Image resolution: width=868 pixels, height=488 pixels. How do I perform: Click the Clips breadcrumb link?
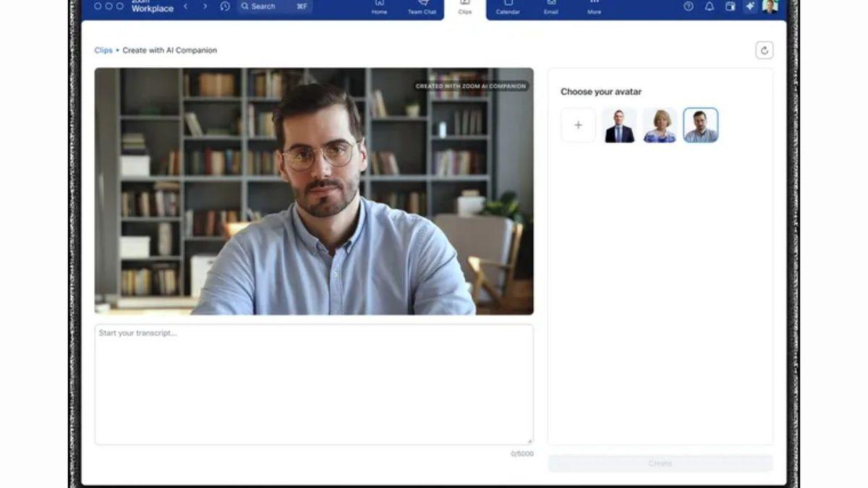click(x=103, y=51)
